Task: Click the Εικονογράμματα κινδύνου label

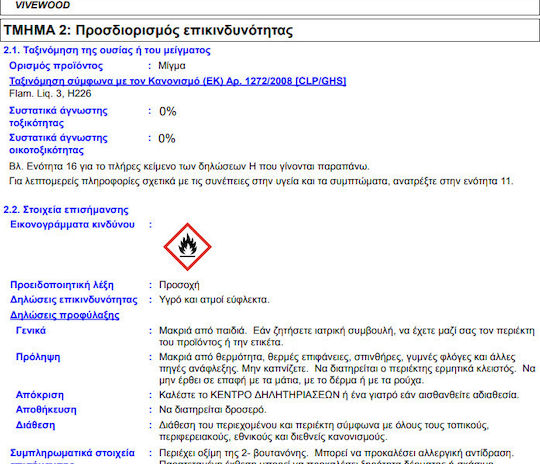Action: 72,225
